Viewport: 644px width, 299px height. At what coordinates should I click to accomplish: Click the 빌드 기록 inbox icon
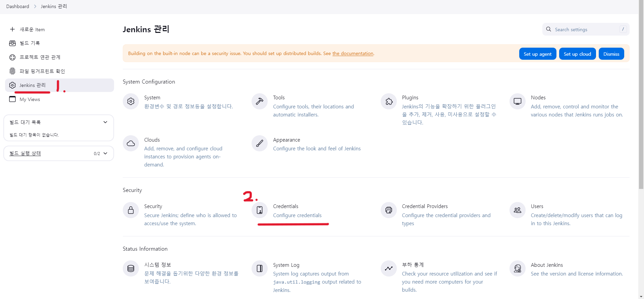[12, 43]
